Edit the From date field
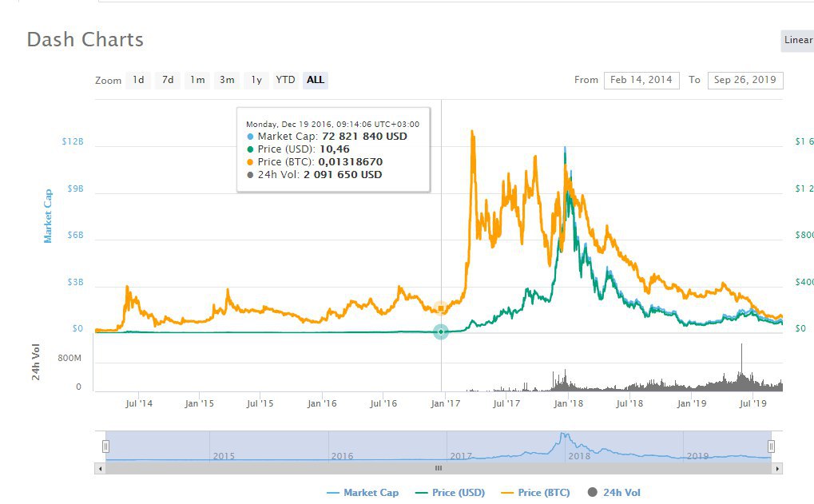 pos(641,80)
